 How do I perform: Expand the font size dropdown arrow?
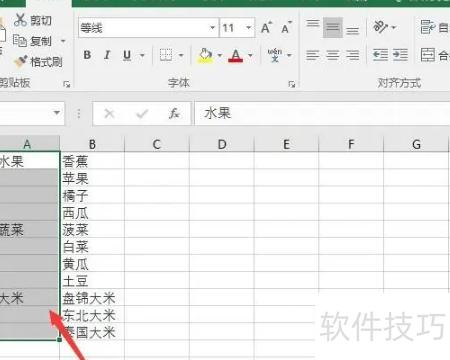pos(249,28)
